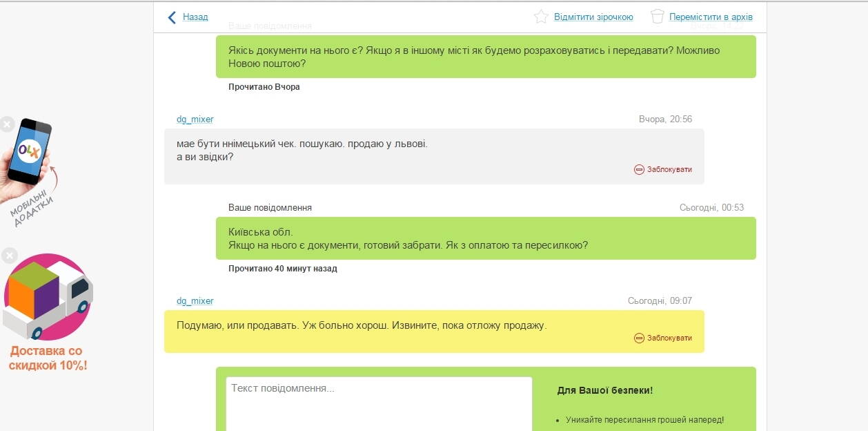Click the star icon to mark conversation
Screen dimensions: 868x431
click(541, 17)
